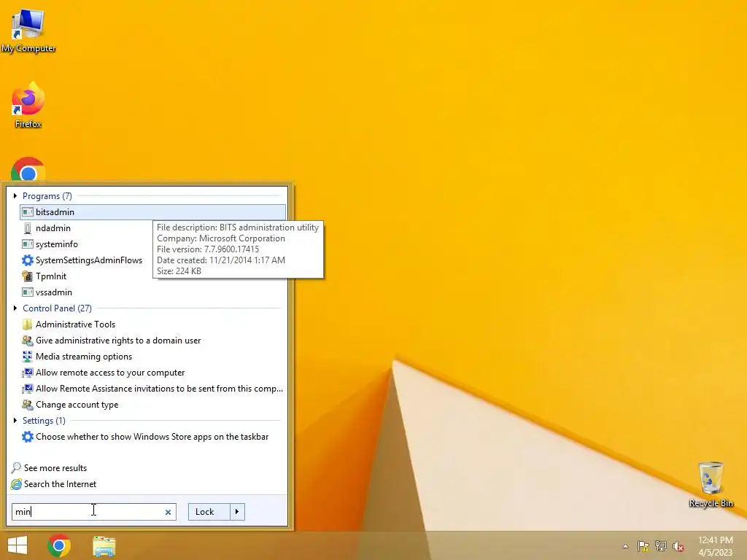Image resolution: width=747 pixels, height=560 pixels.
Task: Clear the search text with the X button
Action: (168, 513)
